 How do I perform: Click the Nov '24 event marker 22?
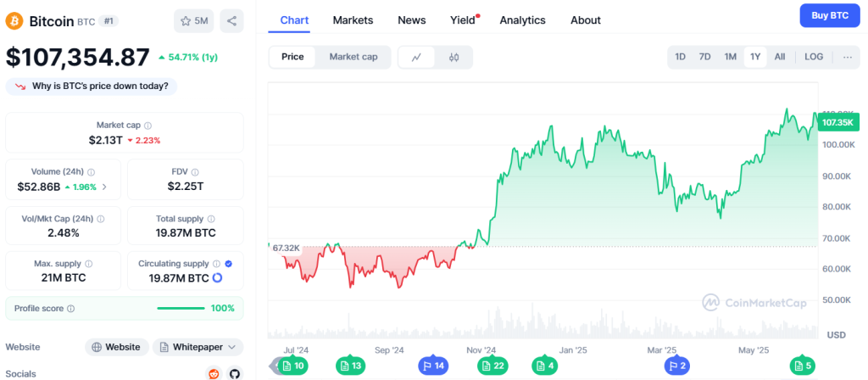click(x=492, y=366)
